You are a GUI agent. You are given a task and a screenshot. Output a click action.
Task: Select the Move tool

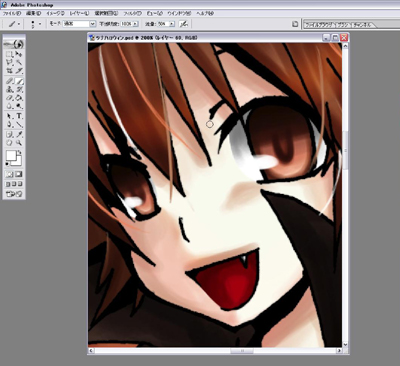(x=19, y=54)
